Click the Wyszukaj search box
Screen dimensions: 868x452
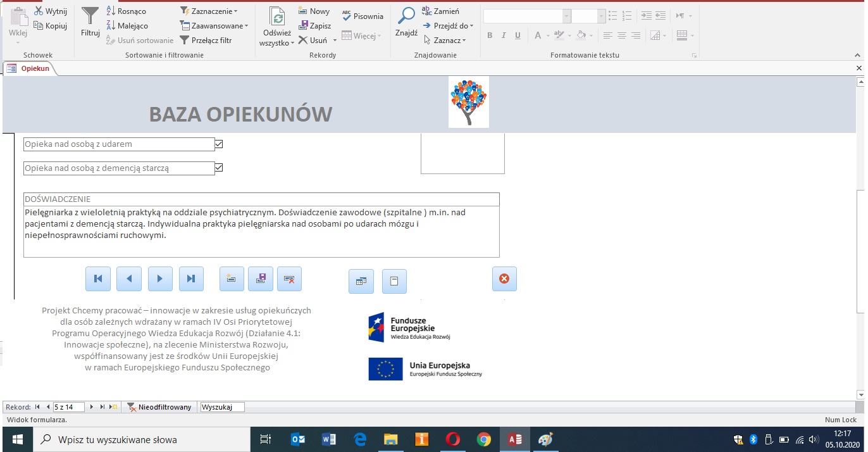[221, 407]
